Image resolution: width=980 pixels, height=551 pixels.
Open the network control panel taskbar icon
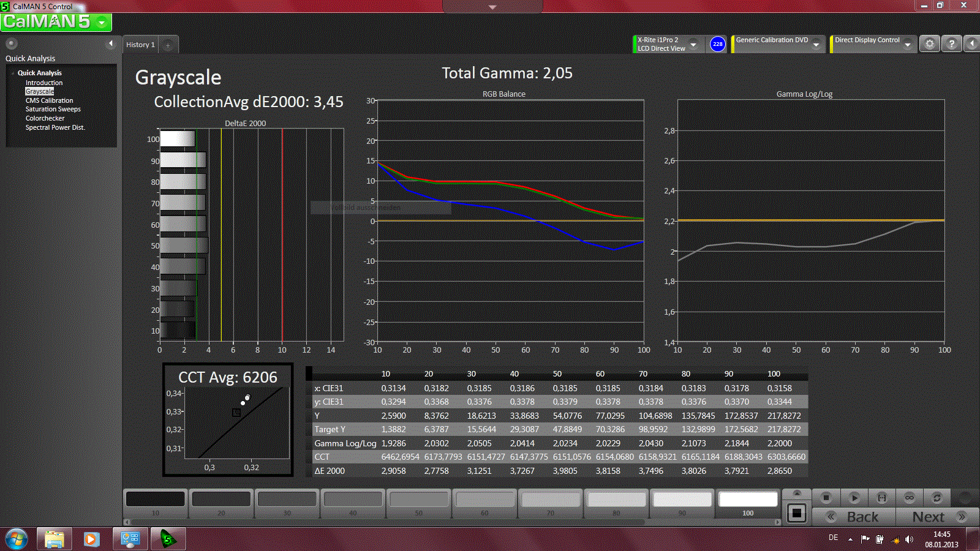click(130, 539)
